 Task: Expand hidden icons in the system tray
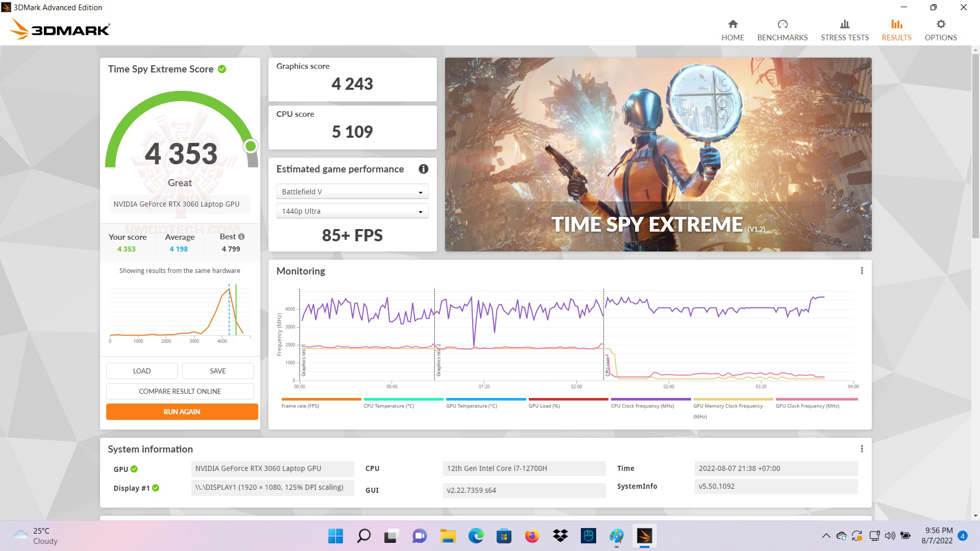[826, 536]
